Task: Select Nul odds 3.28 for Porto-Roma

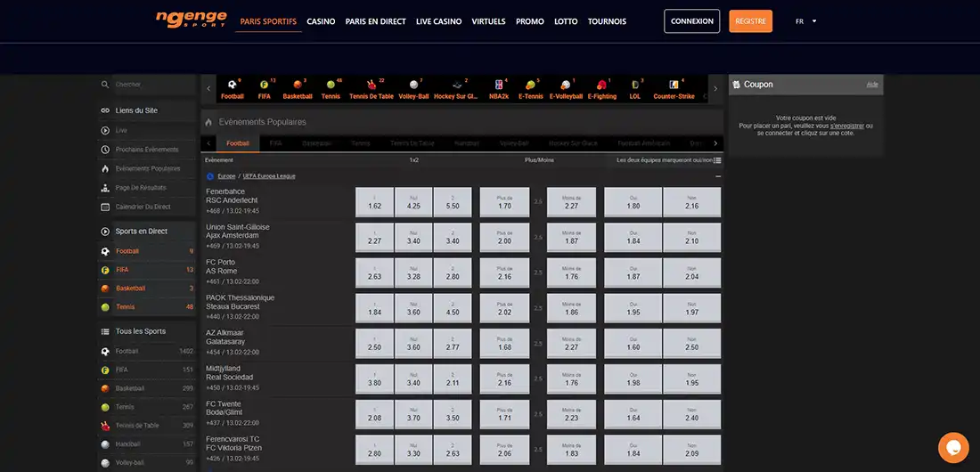Action: tap(413, 273)
